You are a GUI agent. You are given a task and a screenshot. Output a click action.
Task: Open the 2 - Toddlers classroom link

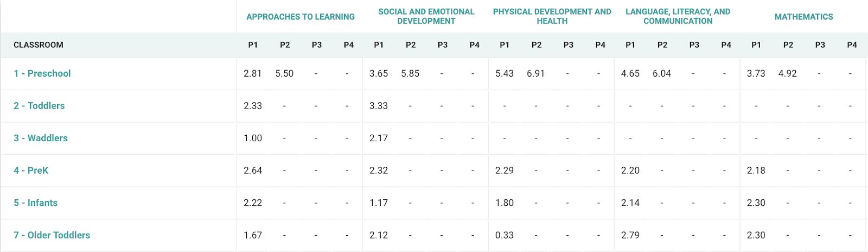point(39,106)
